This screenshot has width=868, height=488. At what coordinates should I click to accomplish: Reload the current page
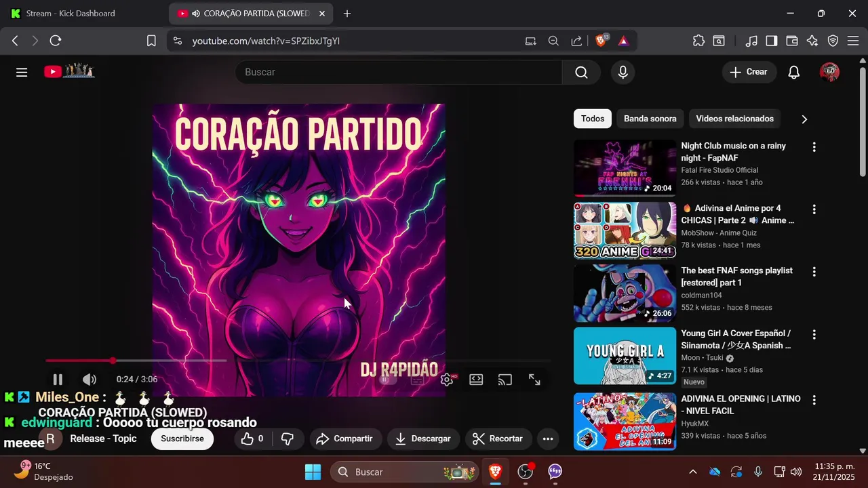tap(56, 41)
